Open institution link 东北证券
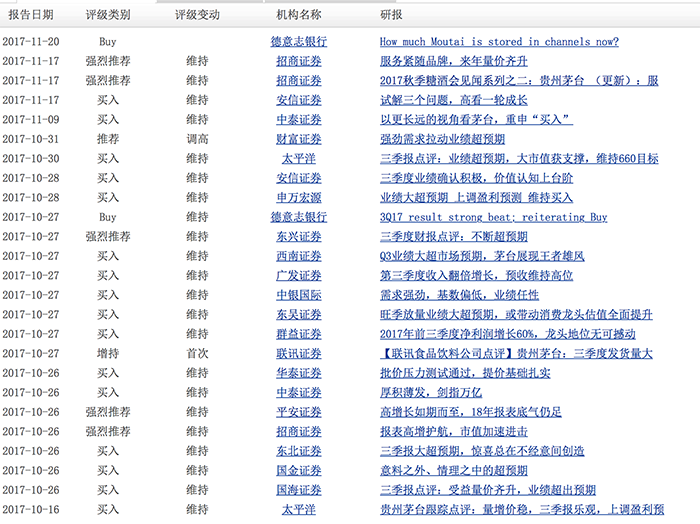 [x=299, y=451]
